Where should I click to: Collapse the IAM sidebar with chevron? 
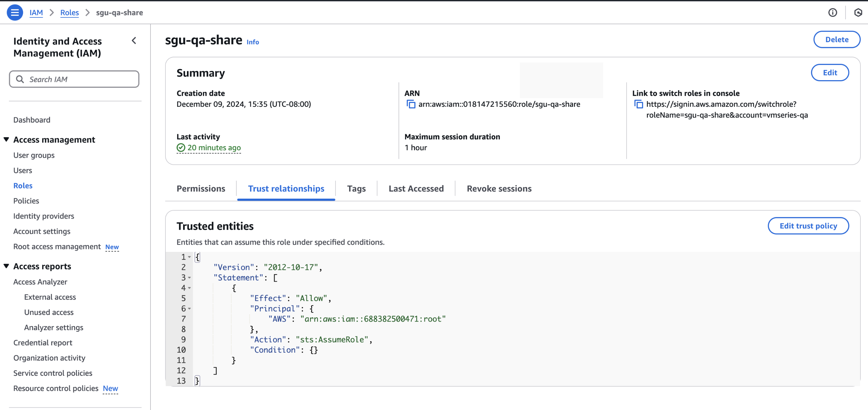[134, 41]
